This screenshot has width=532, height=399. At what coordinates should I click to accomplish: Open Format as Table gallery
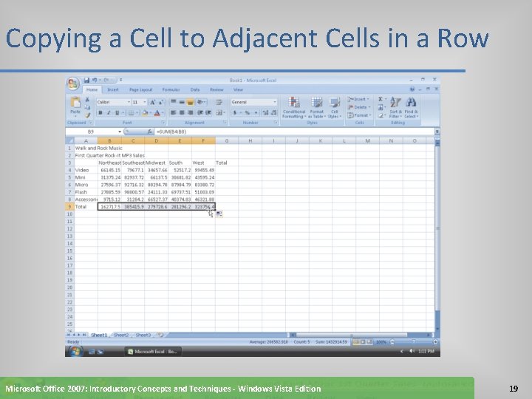[x=316, y=108]
